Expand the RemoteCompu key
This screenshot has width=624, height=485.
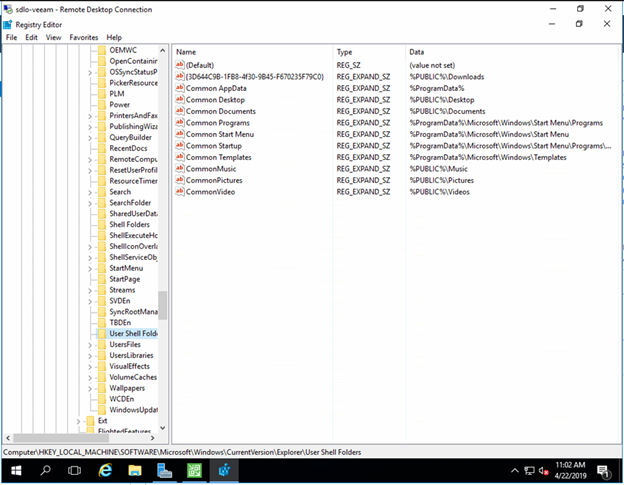[x=90, y=160]
